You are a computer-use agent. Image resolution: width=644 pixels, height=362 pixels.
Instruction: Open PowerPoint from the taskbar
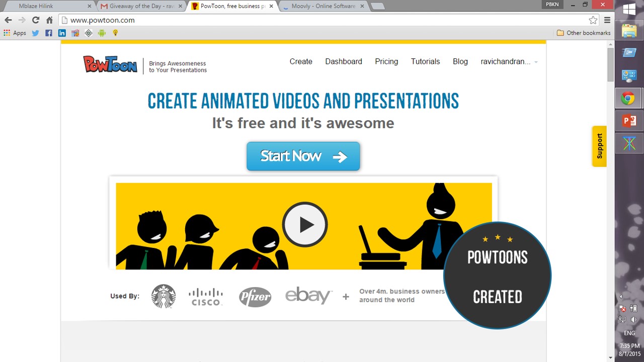tap(629, 121)
